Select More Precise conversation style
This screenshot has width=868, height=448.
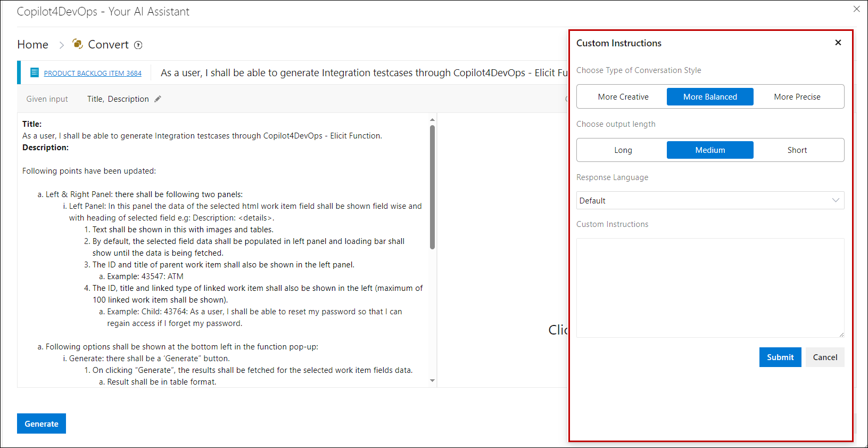pos(797,97)
